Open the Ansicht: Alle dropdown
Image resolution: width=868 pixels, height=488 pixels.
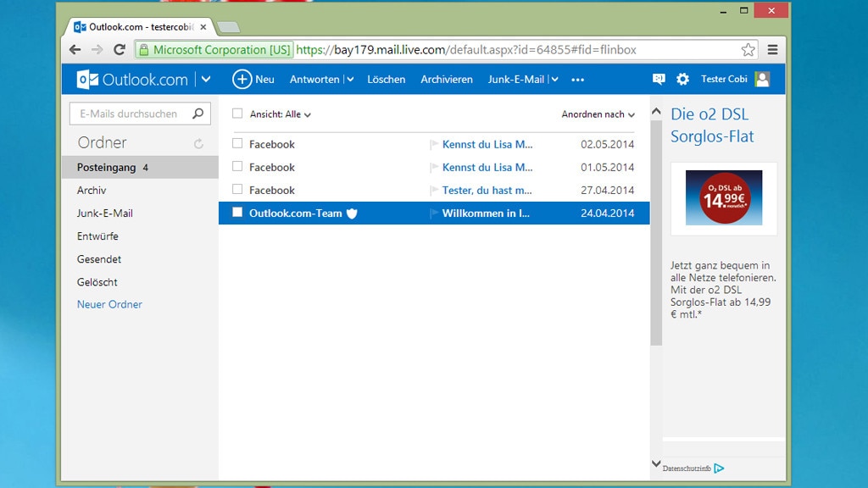point(280,114)
